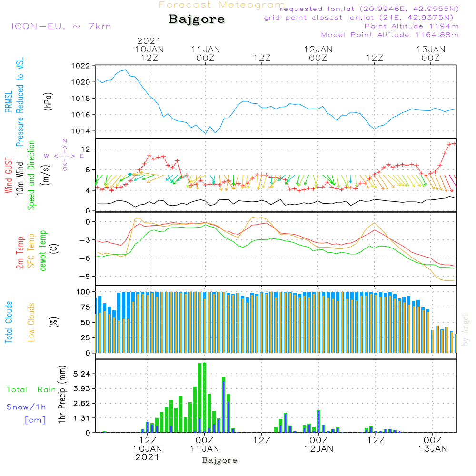The height and width of the screenshot is (476, 476).
Task: Select the Forecast Meteogram heading text
Action: click(221, 5)
